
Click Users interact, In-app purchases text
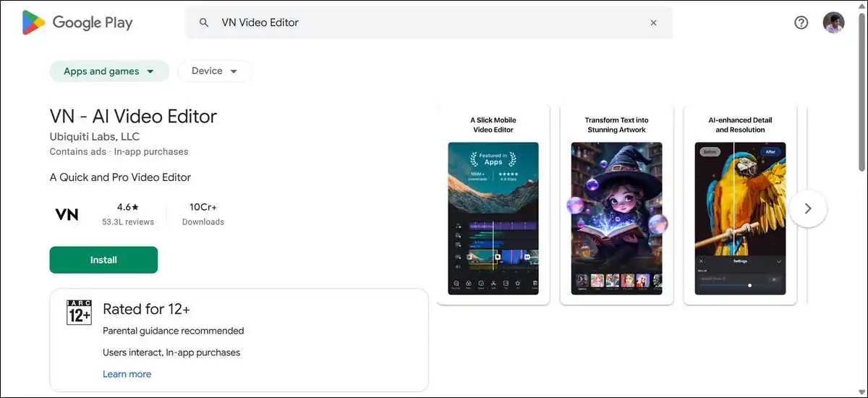point(171,352)
